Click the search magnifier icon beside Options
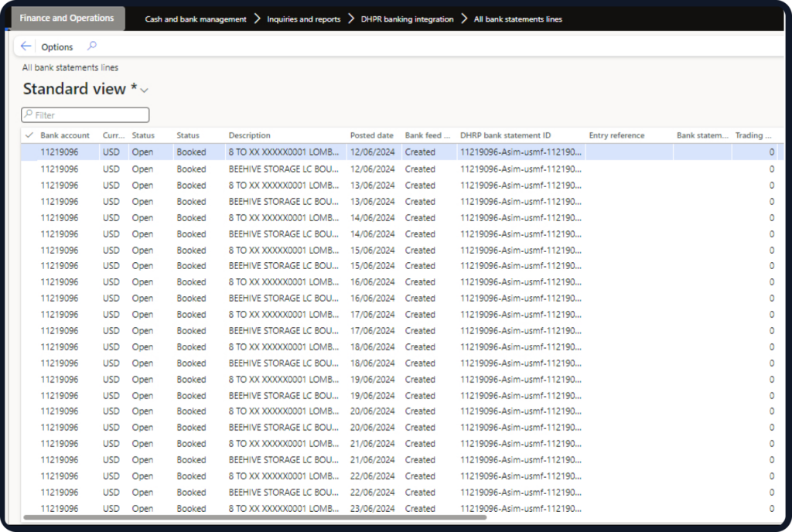The image size is (792, 532). click(x=91, y=46)
